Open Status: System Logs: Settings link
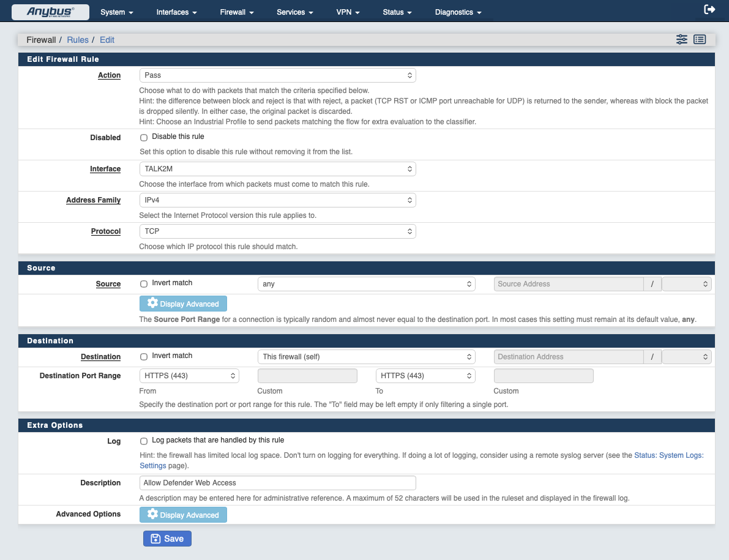Viewport: 729px width, 560px height. point(669,455)
